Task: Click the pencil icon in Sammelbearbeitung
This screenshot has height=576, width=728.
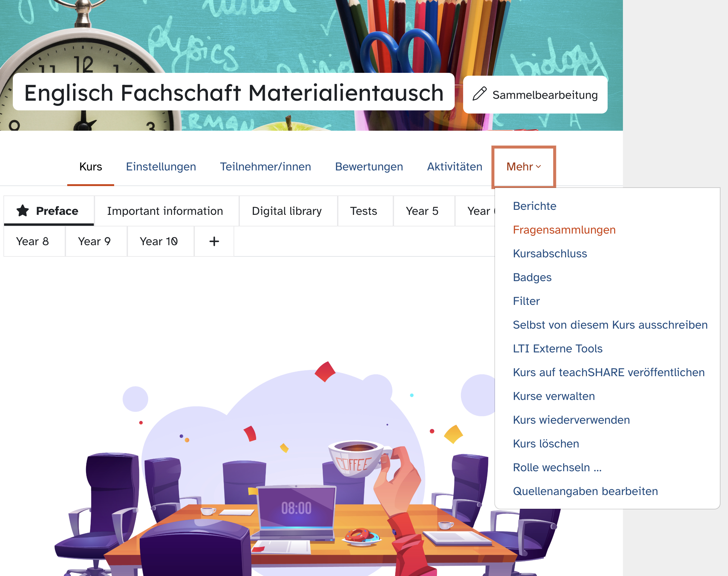Action: tap(479, 94)
